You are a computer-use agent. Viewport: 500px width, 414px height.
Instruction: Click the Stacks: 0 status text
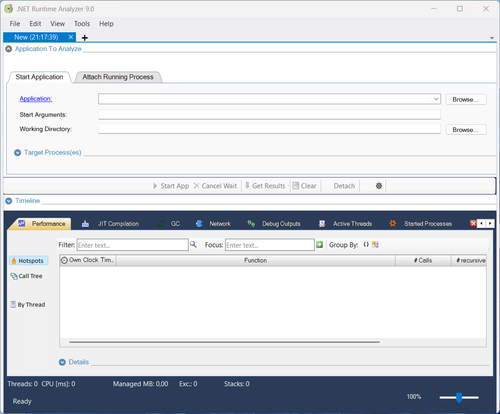pyautogui.click(x=237, y=384)
